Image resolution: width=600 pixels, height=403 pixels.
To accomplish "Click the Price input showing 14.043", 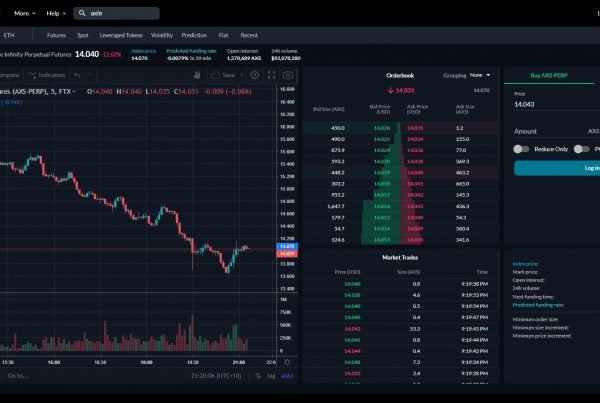I will (557, 104).
